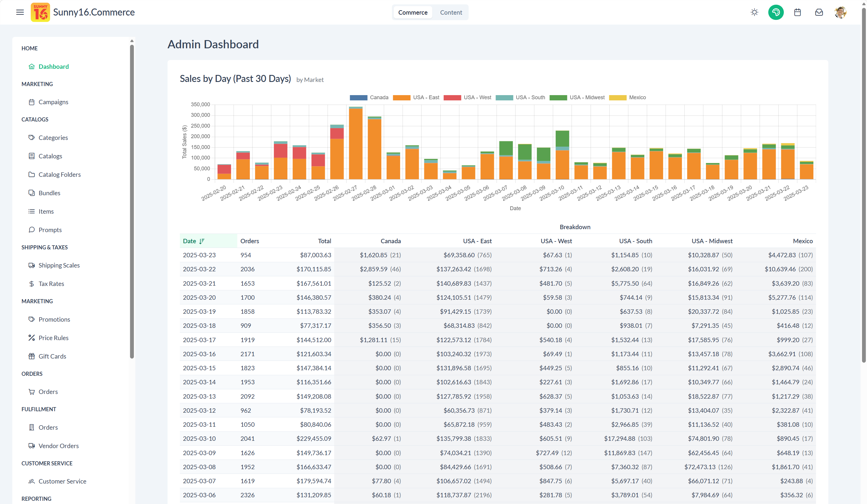Click the Dashboard home icon
Viewport: 867px width, 504px height.
click(x=32, y=66)
